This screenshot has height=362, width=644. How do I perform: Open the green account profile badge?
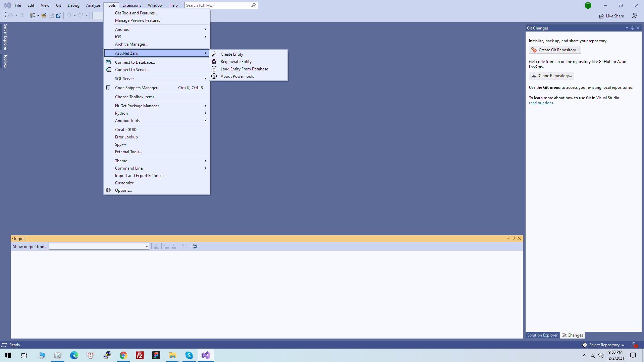coord(588,5)
